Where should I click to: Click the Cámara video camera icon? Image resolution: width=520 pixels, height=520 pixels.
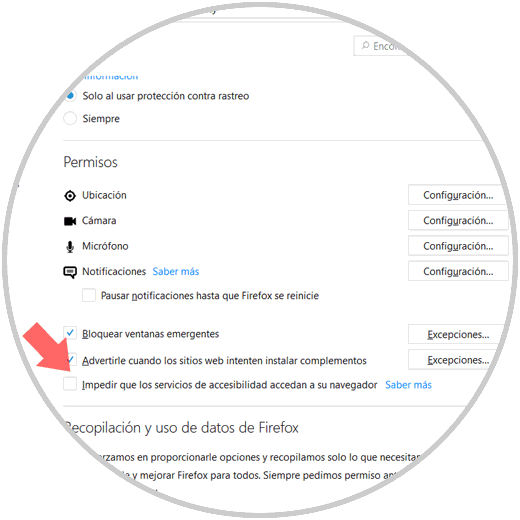[x=70, y=221]
